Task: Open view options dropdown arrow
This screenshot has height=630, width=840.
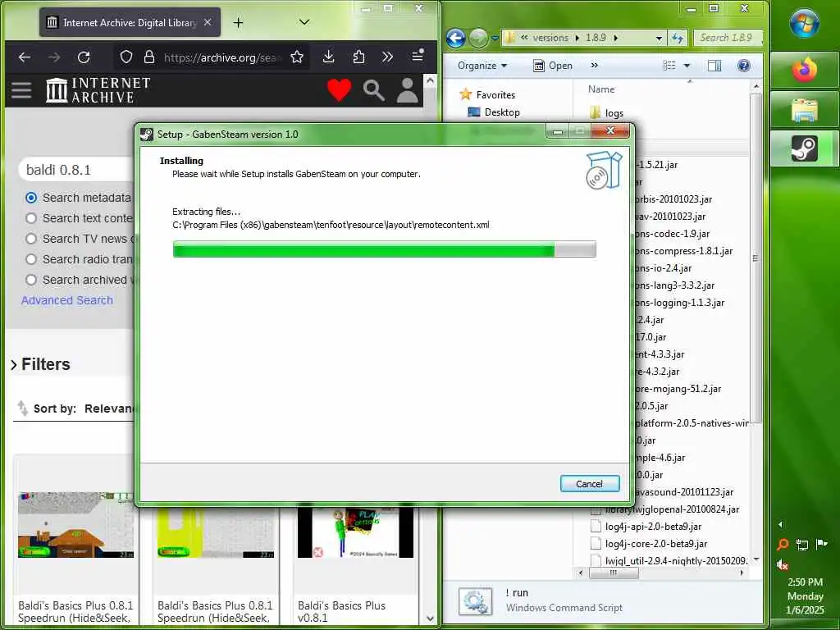Action: [687, 66]
